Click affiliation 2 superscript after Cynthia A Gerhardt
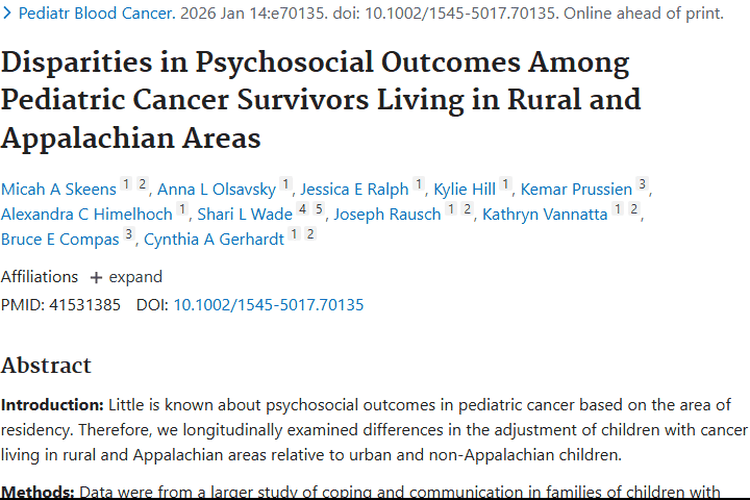The image size is (750, 500). (x=310, y=235)
